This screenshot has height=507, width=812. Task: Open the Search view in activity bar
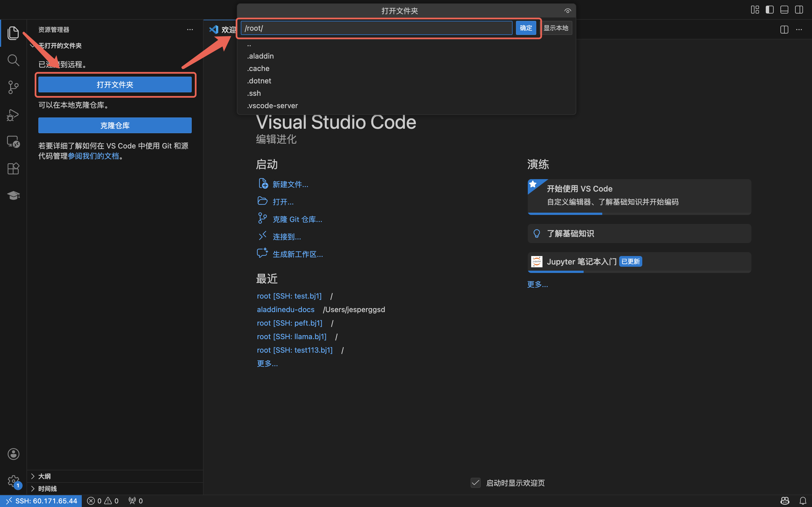click(x=13, y=60)
